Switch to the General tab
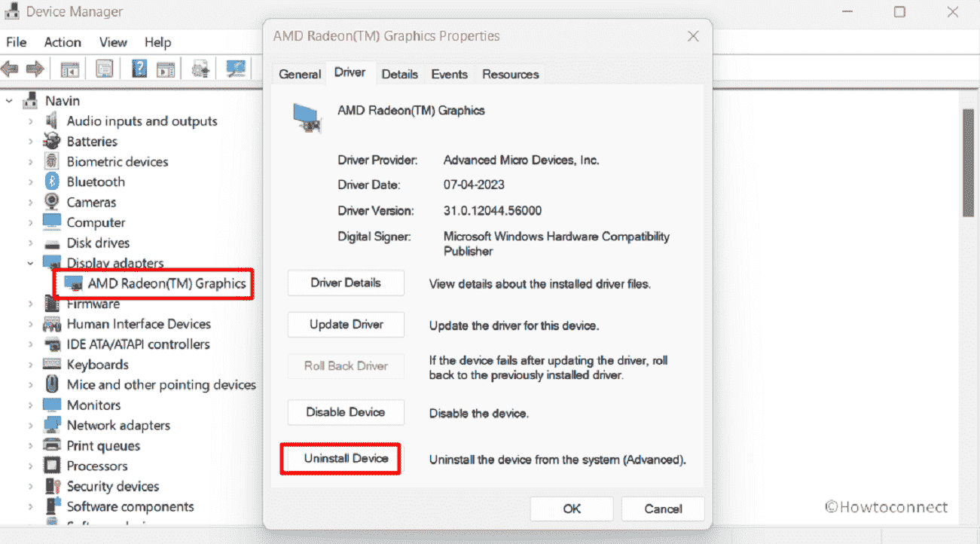The width and height of the screenshot is (980, 544). 300,74
